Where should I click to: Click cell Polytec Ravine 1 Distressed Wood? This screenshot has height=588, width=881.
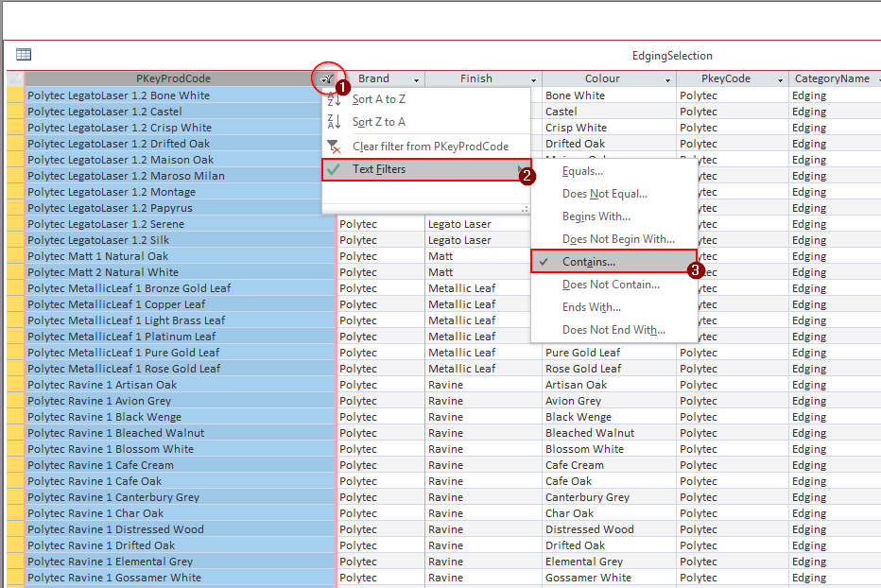[181, 529]
